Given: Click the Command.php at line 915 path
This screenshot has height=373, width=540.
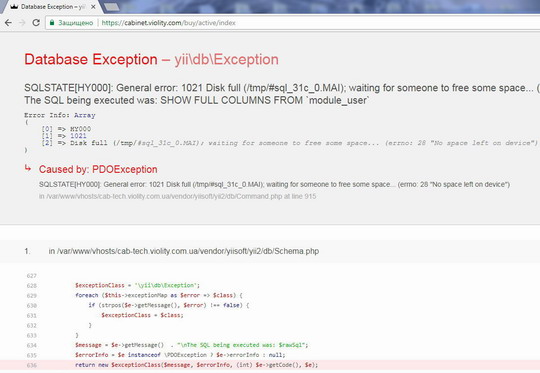Looking at the screenshot, I should (177, 196).
